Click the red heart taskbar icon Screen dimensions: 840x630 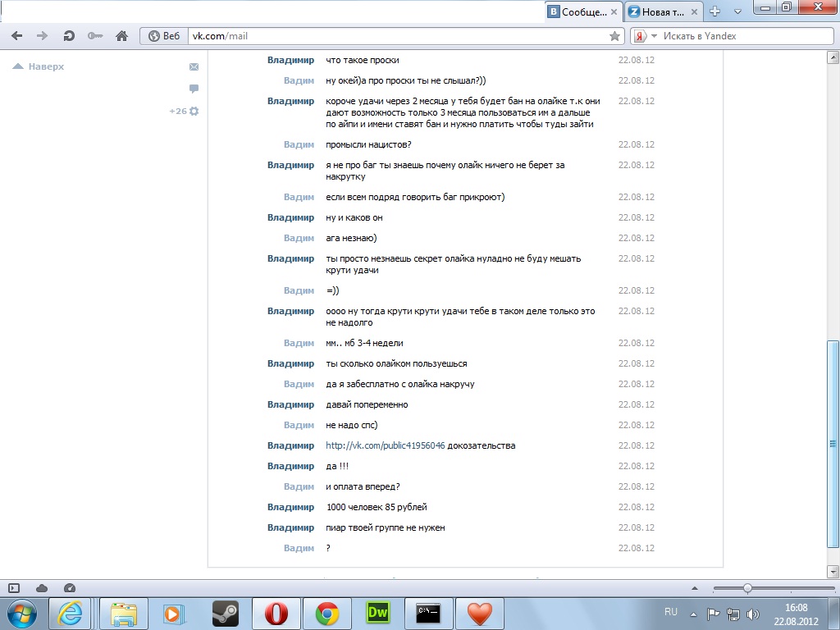(479, 614)
